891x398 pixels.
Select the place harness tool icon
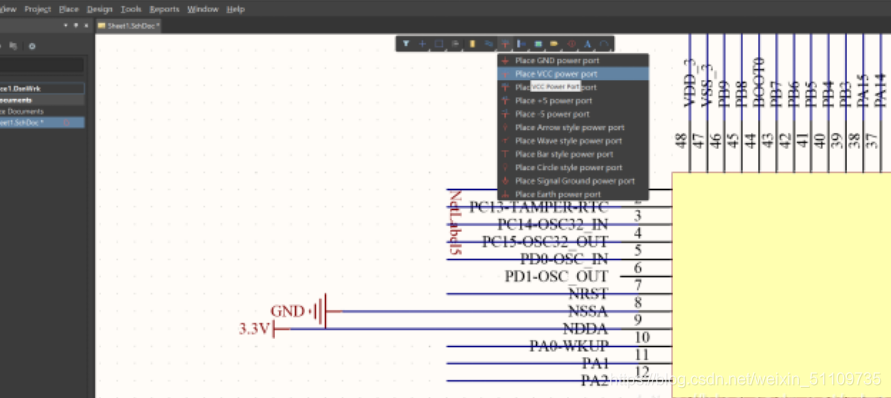pos(522,44)
